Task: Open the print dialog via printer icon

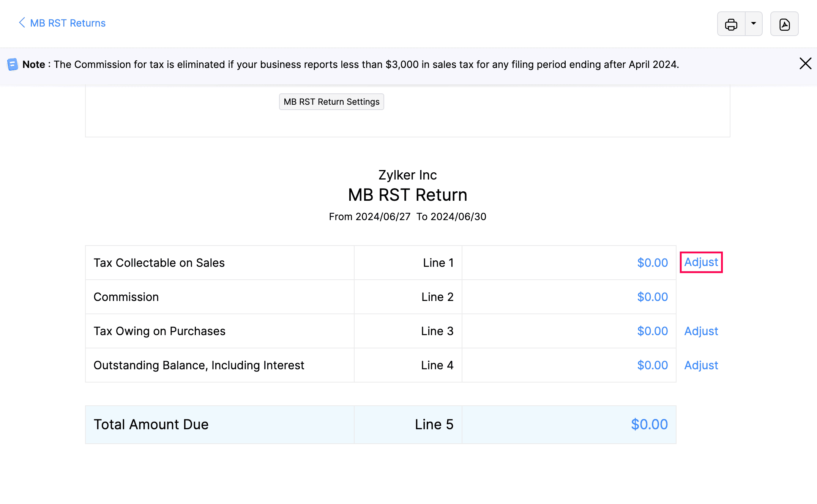Action: tap(731, 24)
